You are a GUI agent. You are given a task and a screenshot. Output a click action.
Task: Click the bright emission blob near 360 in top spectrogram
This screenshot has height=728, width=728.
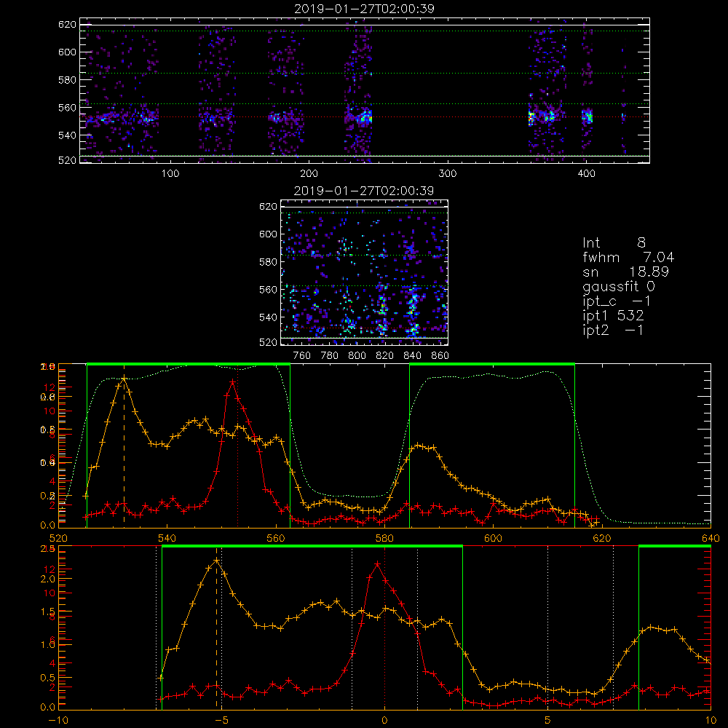point(531,117)
